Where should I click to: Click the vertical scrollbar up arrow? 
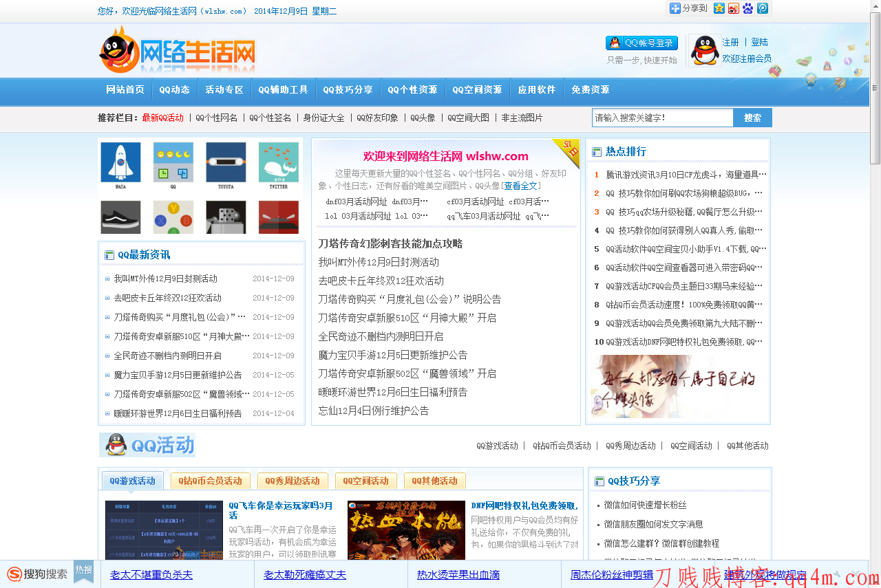pos(875,6)
